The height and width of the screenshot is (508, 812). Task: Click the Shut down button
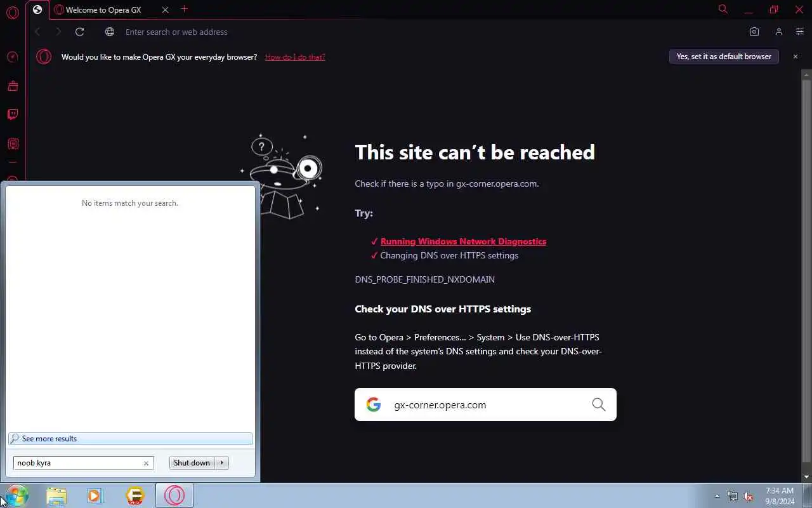click(192, 463)
